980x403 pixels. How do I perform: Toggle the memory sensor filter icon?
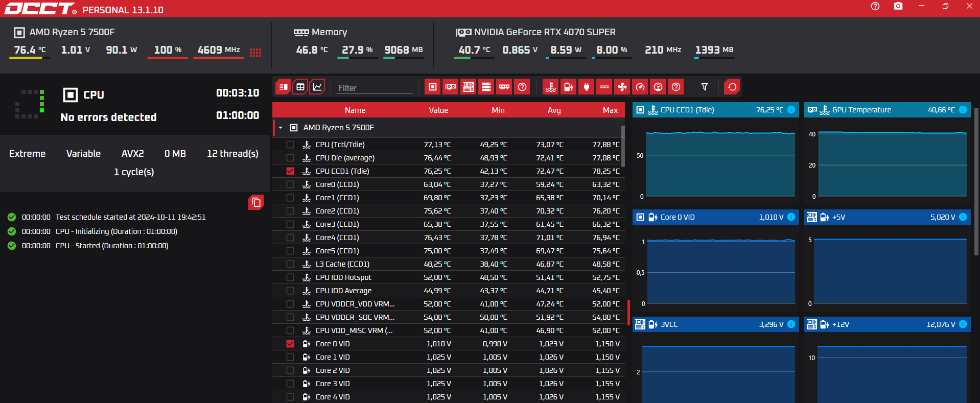(504, 87)
